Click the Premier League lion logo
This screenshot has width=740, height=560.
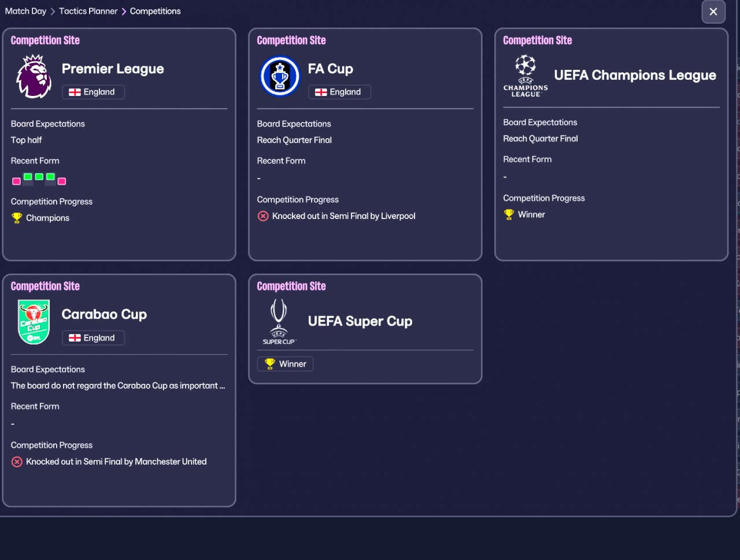(34, 76)
